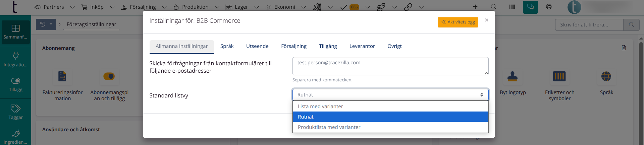Switch to the Övrigt tab
The image size is (644, 145).
pos(394,46)
